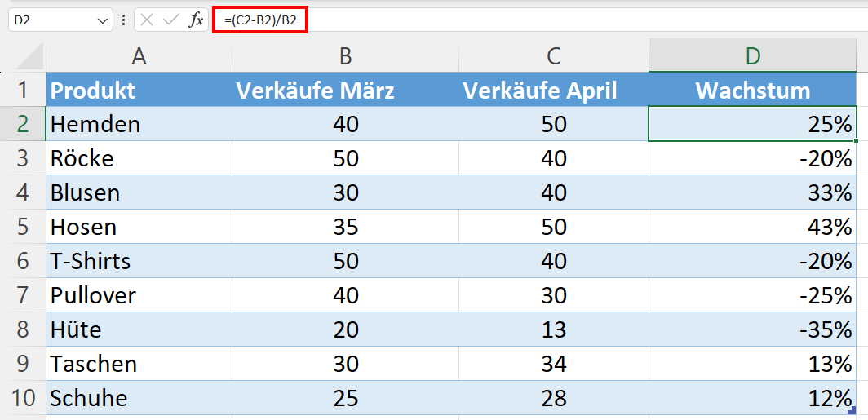Select column B header

pyautogui.click(x=346, y=55)
